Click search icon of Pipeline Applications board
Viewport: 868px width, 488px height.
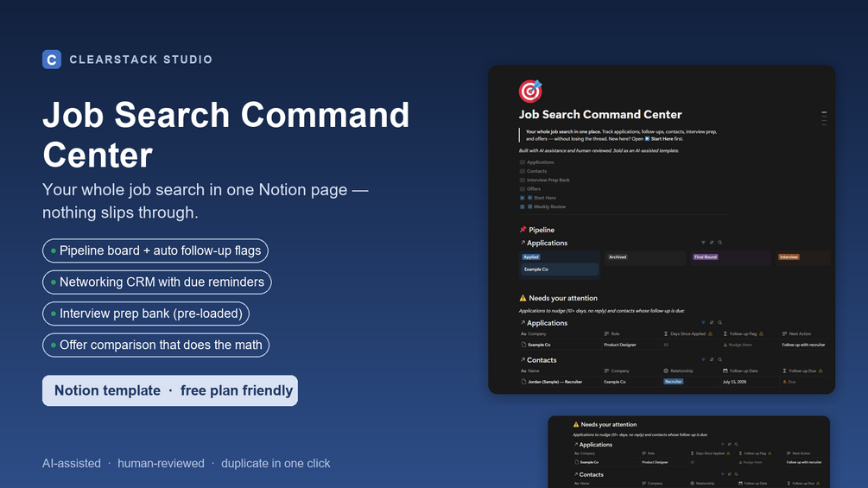[719, 243]
